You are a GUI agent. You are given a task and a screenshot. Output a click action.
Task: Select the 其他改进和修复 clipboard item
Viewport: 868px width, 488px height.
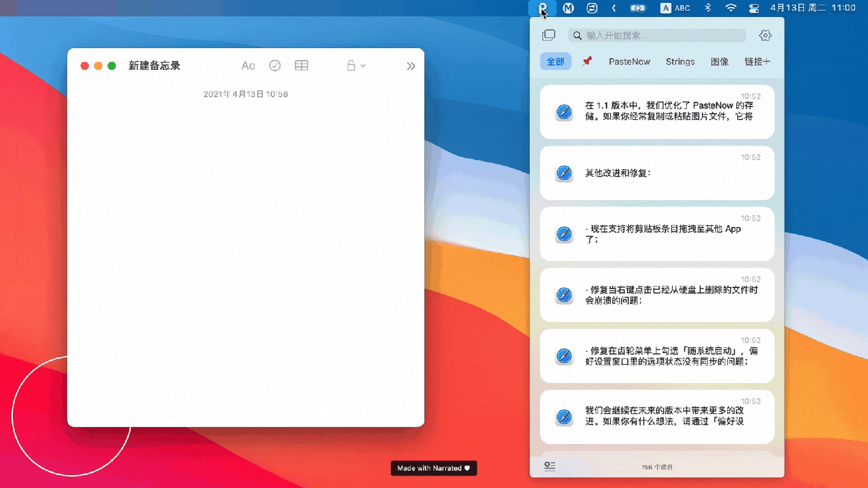[x=657, y=173]
